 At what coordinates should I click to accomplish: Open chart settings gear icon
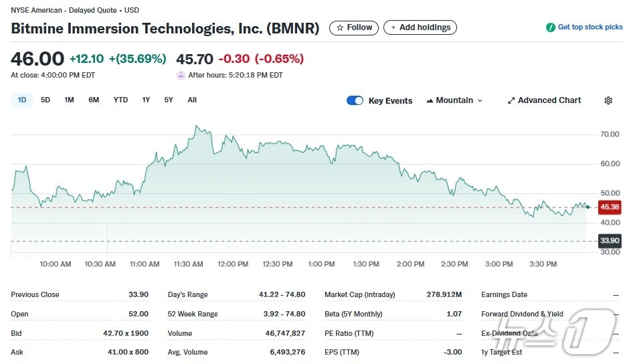click(x=608, y=100)
